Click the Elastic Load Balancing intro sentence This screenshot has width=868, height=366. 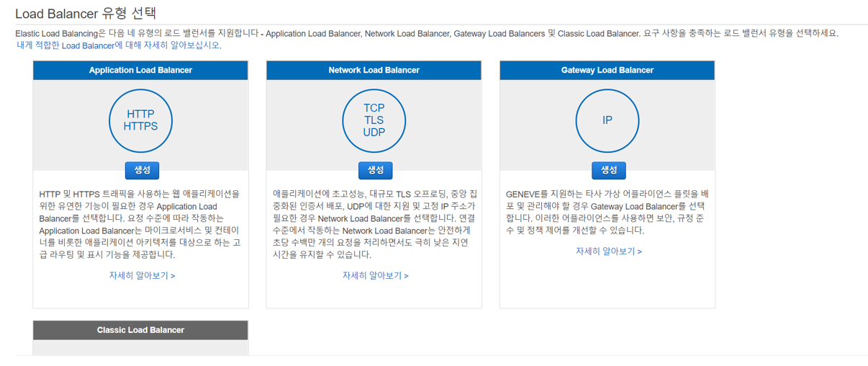(x=427, y=33)
